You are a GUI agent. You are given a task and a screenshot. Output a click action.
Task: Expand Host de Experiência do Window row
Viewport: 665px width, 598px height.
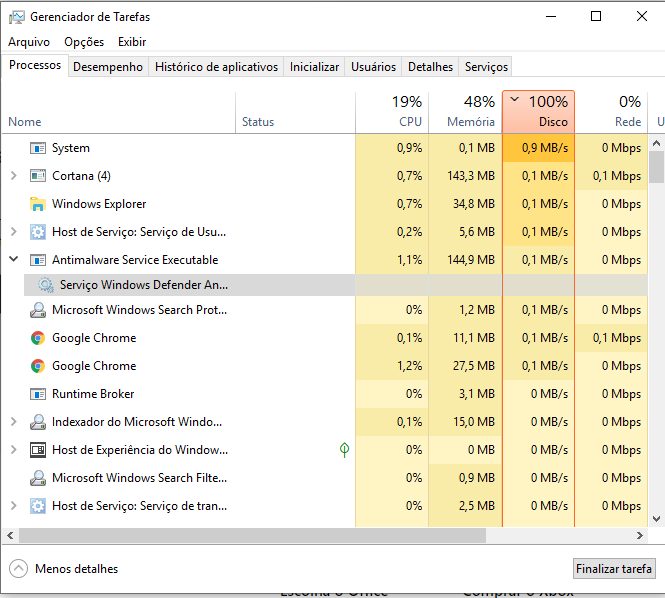click(x=14, y=450)
